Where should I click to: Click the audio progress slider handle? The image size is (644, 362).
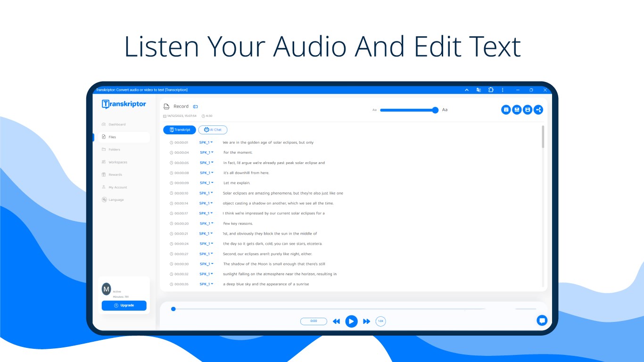tap(173, 309)
